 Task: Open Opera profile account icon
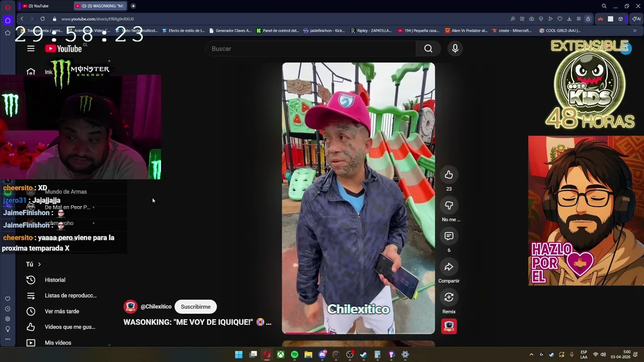(x=588, y=19)
